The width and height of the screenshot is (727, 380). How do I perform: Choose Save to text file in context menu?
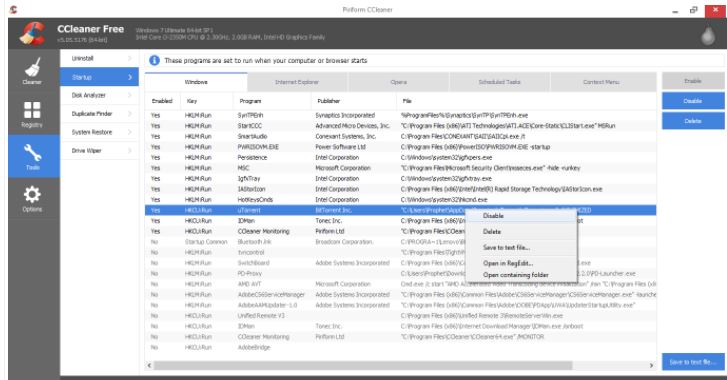tap(521, 247)
